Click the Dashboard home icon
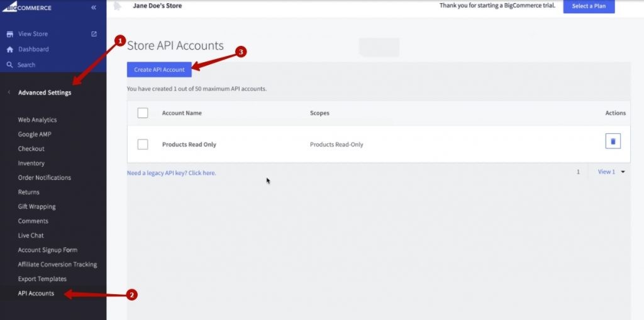This screenshot has height=320, width=644. click(10, 49)
